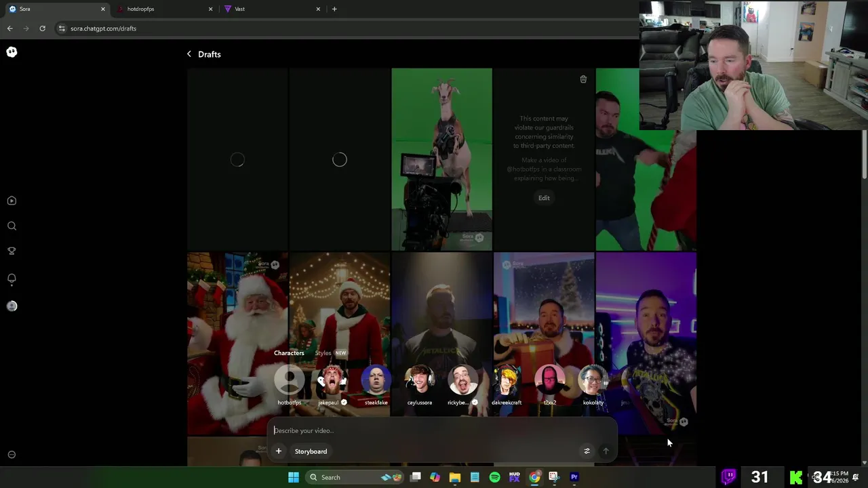
Task: Open the goat on green screen draft
Action: coord(441,159)
